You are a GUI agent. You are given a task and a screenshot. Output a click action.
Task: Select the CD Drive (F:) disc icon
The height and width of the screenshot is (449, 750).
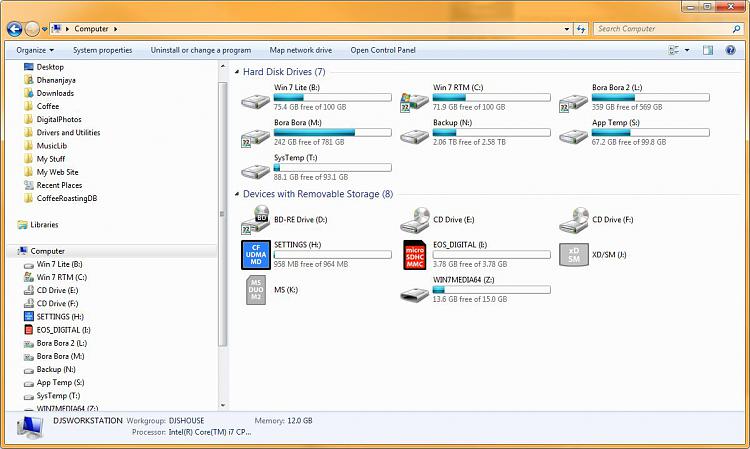click(573, 220)
